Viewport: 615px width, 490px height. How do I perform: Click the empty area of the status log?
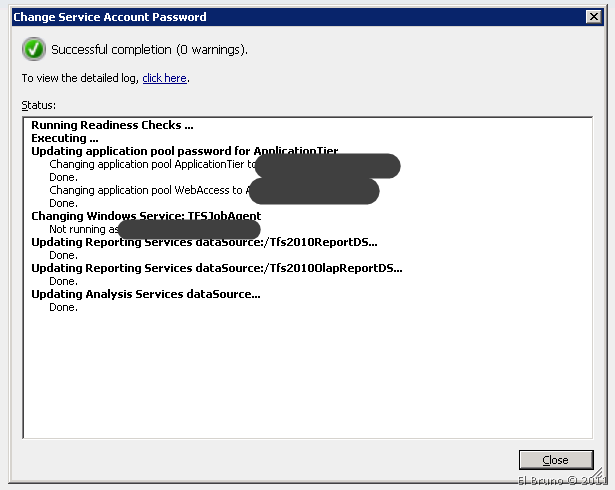click(x=300, y=380)
